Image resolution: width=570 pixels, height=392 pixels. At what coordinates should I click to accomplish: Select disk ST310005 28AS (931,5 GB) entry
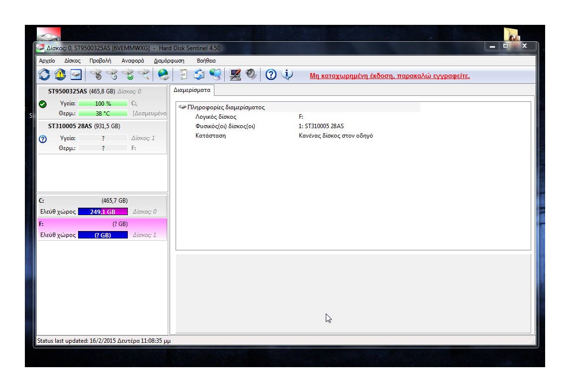102,137
